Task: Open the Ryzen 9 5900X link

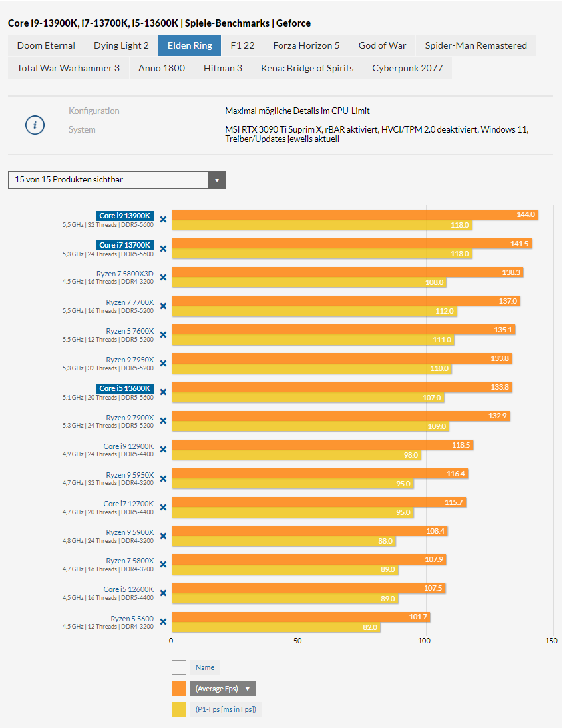Action: pyautogui.click(x=130, y=532)
